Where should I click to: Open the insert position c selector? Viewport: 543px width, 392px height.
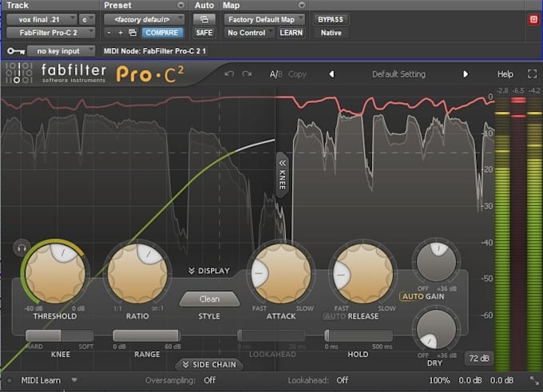point(86,19)
